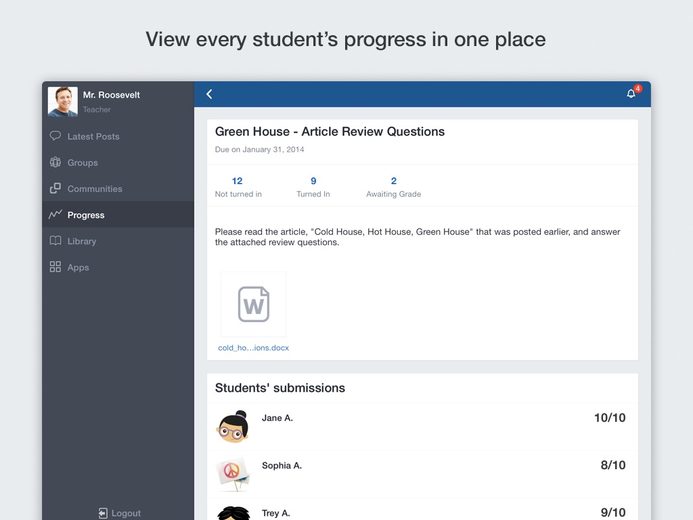Open Mr. Roosevelt's profile photo
The height and width of the screenshot is (520, 693).
(63, 102)
